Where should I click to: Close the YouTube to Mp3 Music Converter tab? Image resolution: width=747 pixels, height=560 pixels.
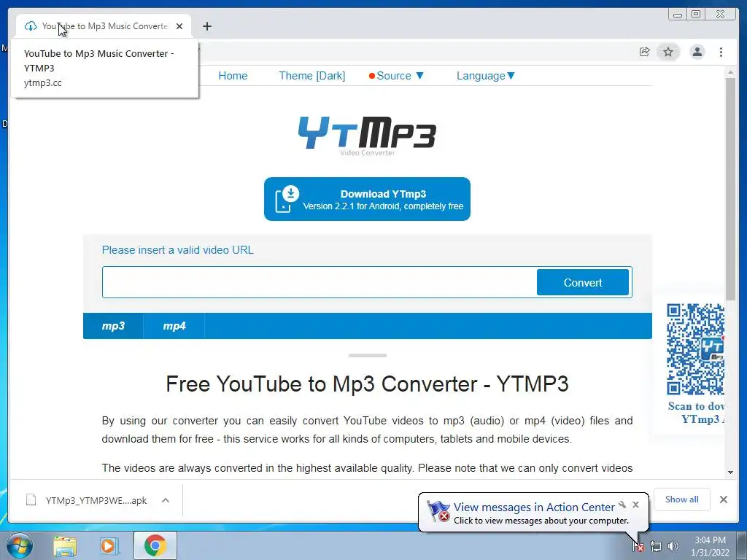(x=179, y=26)
